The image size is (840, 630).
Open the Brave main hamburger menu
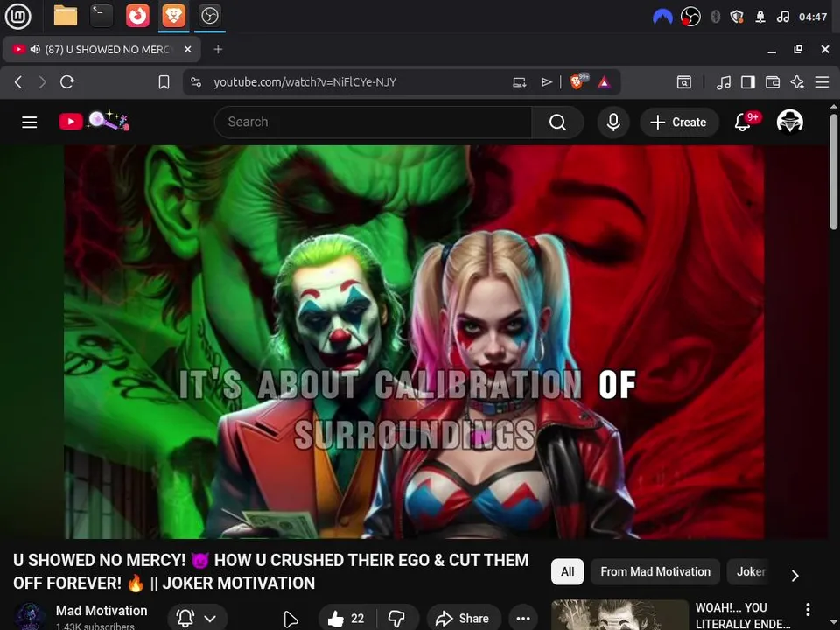coord(822,82)
